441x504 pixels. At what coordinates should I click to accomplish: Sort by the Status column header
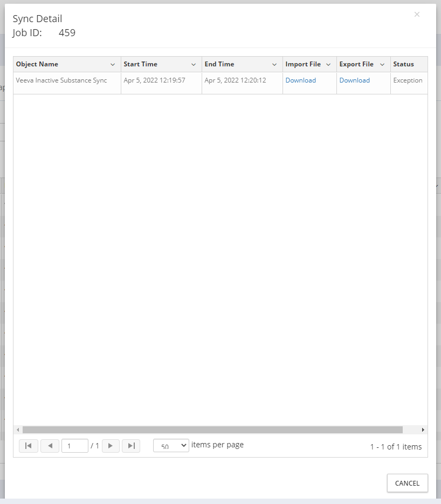click(x=404, y=64)
